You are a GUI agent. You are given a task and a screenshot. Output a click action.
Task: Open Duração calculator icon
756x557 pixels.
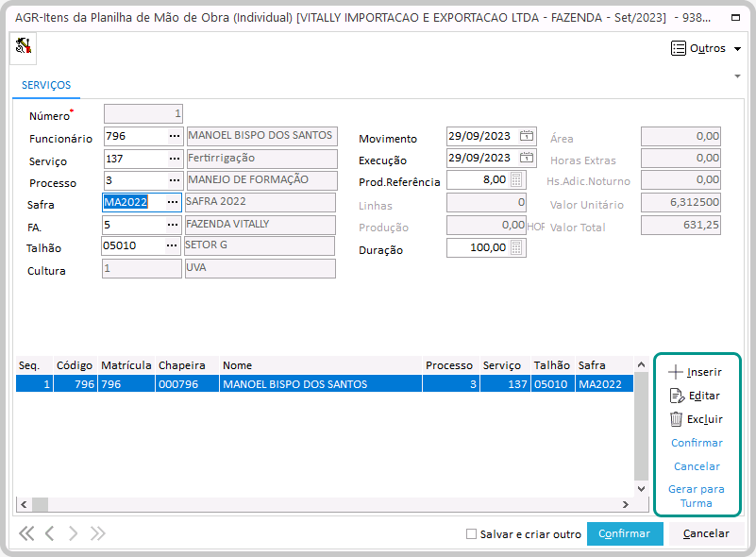click(516, 248)
